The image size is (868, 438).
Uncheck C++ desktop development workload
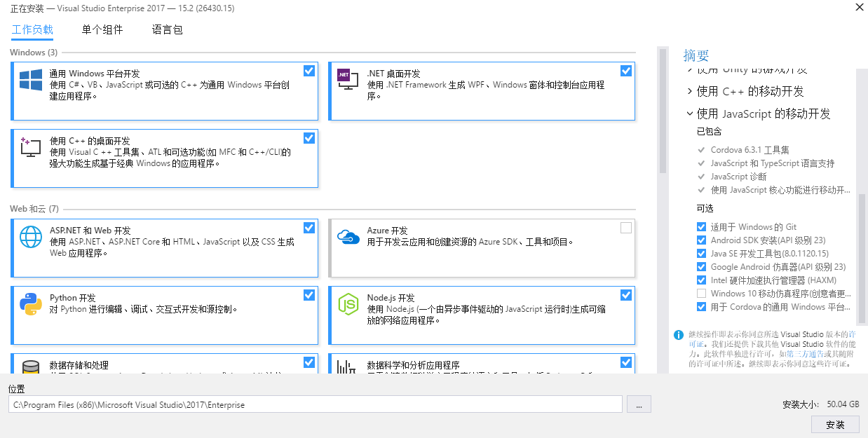click(309, 138)
